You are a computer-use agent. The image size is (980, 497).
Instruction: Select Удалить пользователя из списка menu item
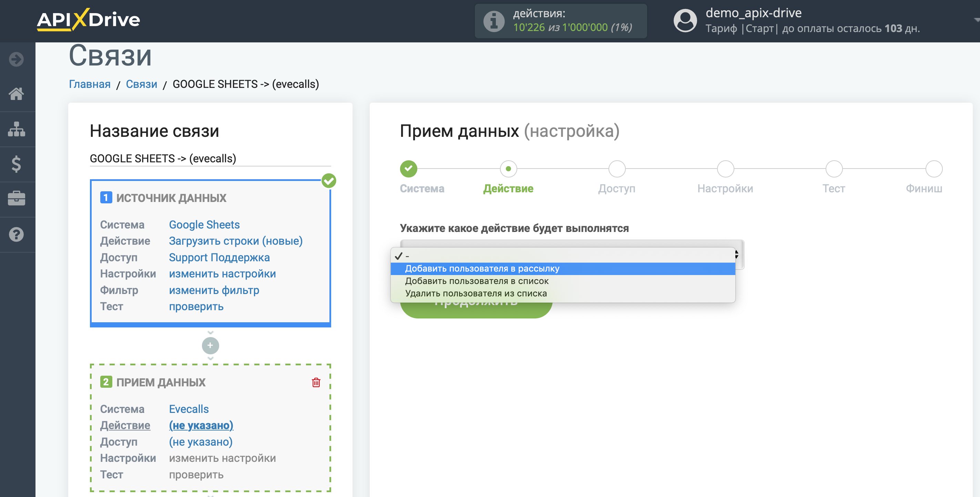pyautogui.click(x=476, y=293)
